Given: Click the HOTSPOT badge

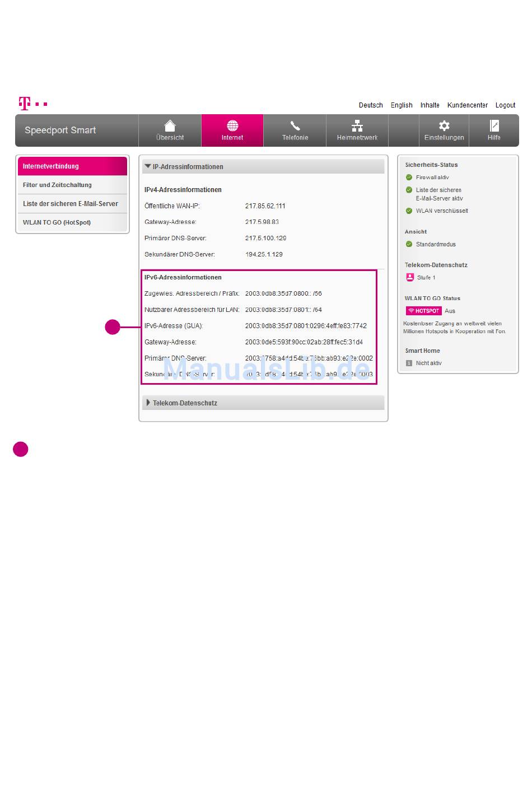Looking at the screenshot, I should pyautogui.click(x=424, y=311).
